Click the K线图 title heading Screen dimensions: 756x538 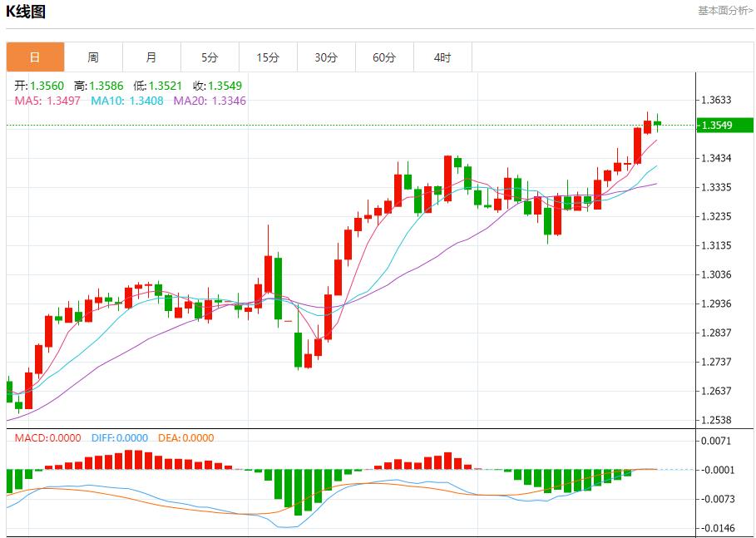coord(26,12)
